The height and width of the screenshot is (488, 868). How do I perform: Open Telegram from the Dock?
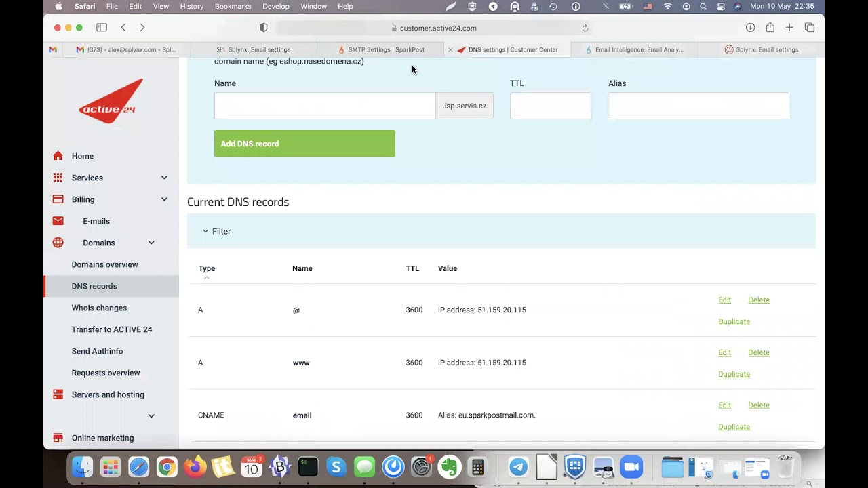pyautogui.click(x=518, y=467)
